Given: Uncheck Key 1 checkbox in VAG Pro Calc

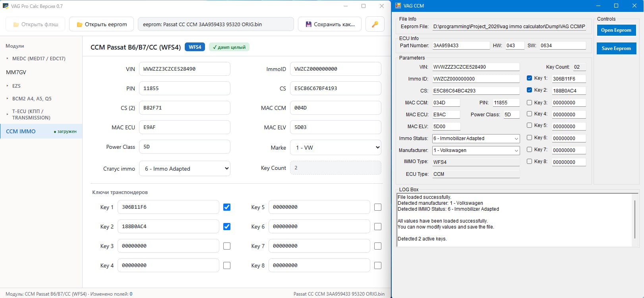Looking at the screenshot, I should pyautogui.click(x=227, y=207).
